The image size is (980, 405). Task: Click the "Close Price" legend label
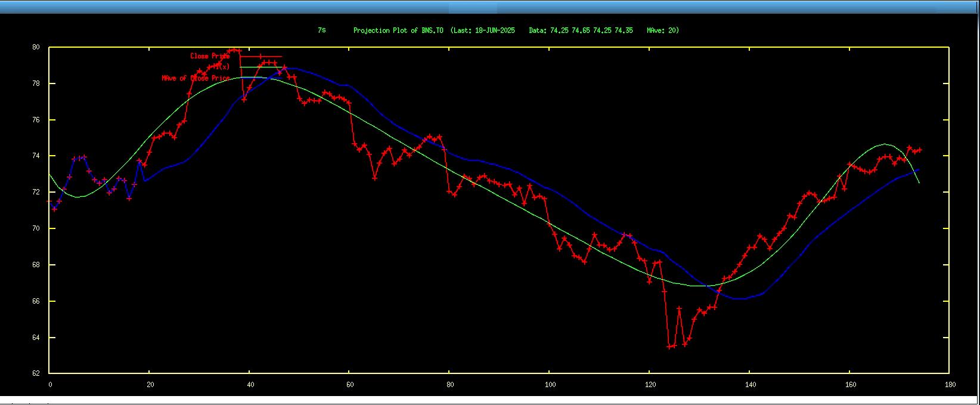pos(210,56)
